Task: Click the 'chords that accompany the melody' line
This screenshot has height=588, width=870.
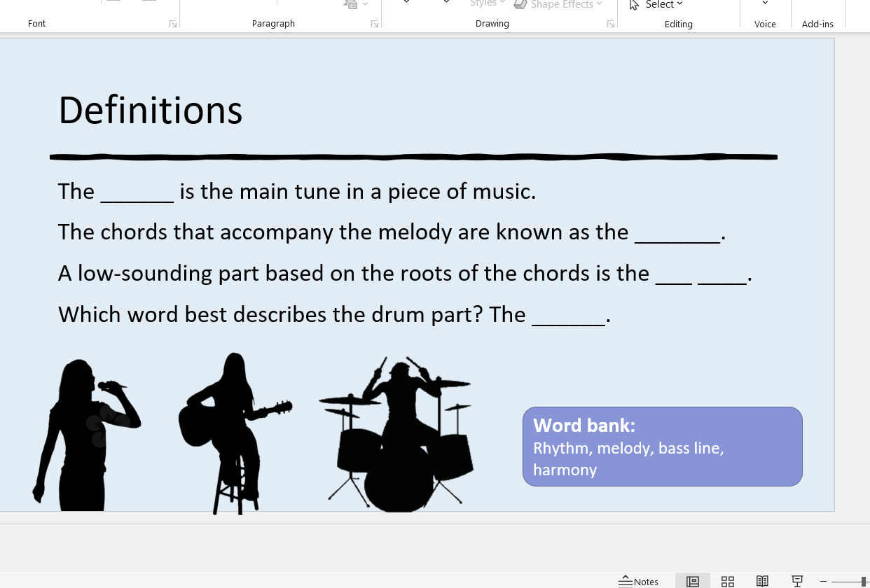Action: [x=392, y=232]
